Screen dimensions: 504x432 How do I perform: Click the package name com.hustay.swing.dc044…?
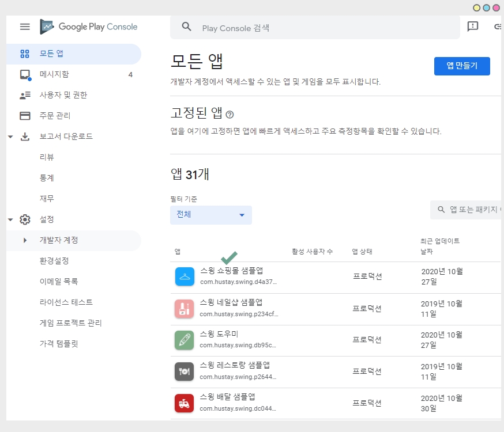pos(238,408)
